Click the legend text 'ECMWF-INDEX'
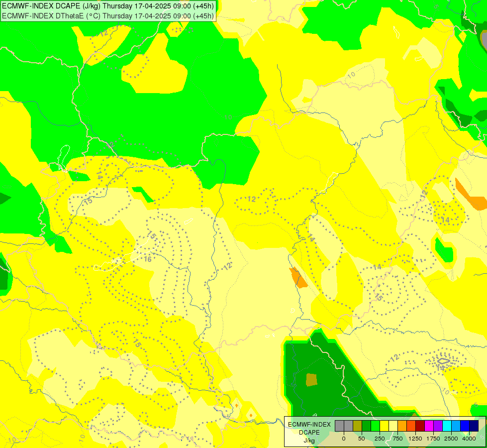 click(x=309, y=425)
